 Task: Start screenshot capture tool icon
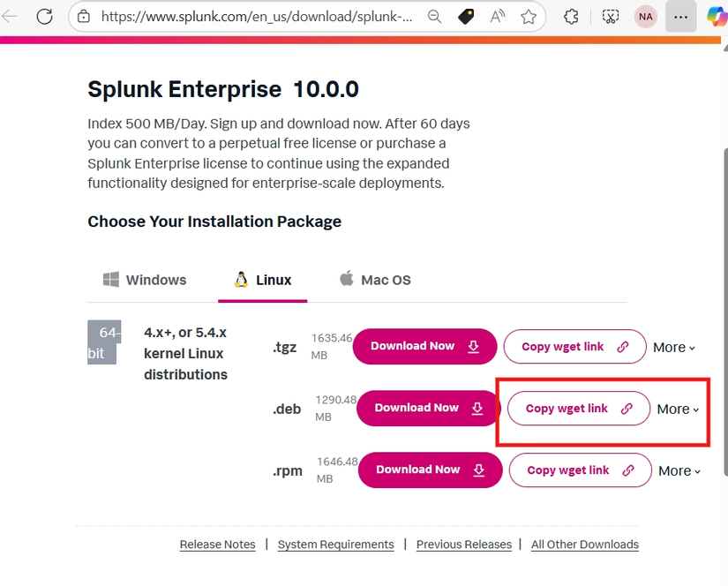(x=611, y=17)
